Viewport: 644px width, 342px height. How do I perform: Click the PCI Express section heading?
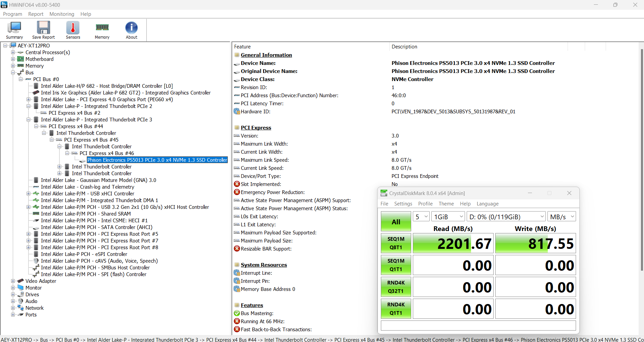256,128
